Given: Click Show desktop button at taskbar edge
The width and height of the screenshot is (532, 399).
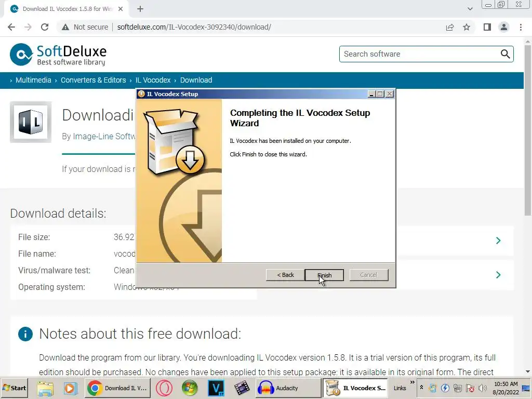Looking at the screenshot, I should click(x=527, y=388).
